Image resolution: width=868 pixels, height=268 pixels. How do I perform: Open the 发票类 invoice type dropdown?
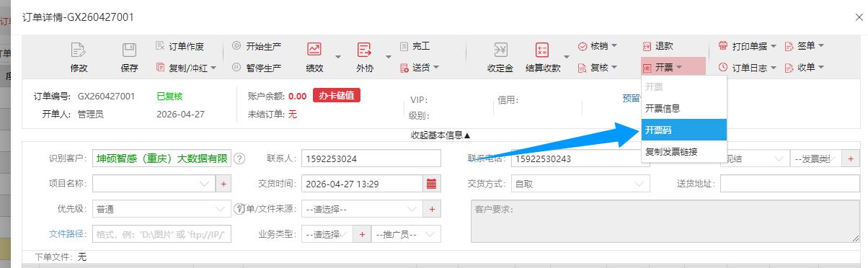coord(816,158)
